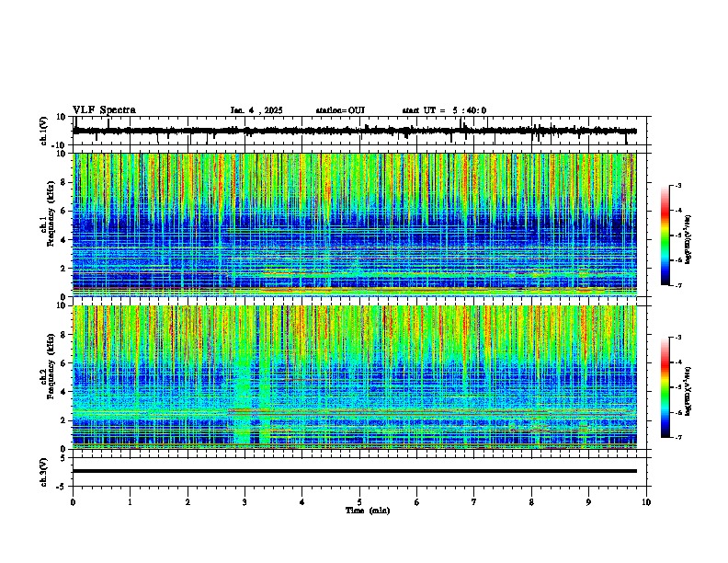The image size is (728, 563).
Task: Click the ch.3 flat black voltage trace
Action: click(x=355, y=471)
